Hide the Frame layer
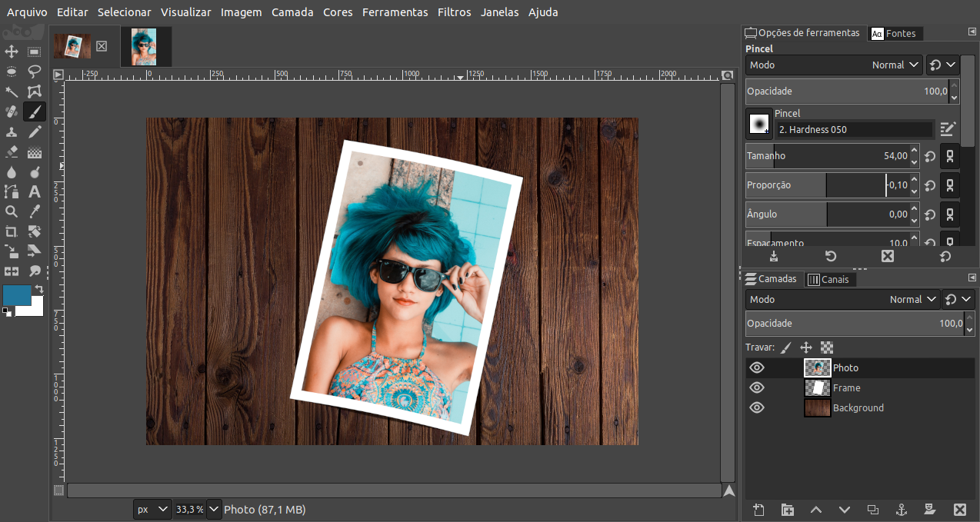This screenshot has width=980, height=522. (x=756, y=387)
